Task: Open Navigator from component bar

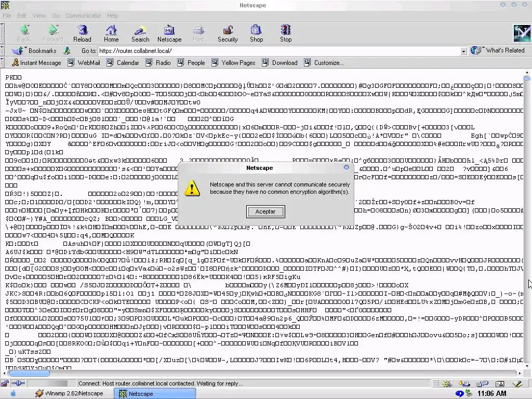Action: point(446,384)
